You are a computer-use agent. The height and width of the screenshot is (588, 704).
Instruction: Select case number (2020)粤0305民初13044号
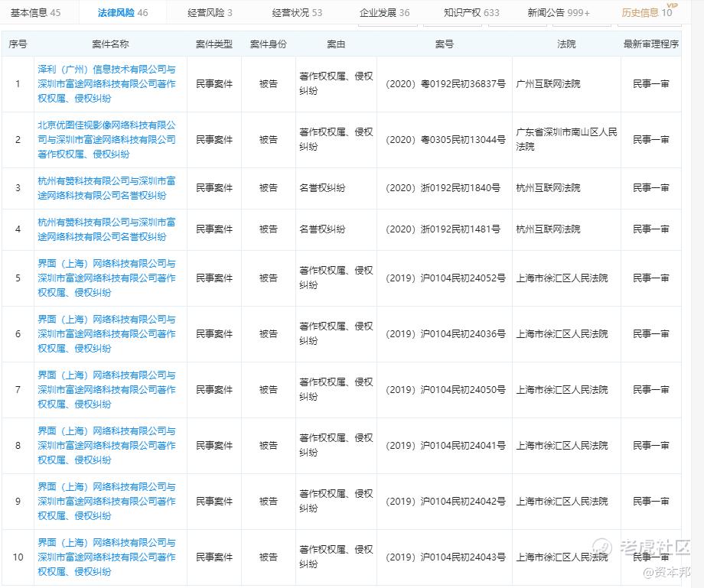point(445,139)
